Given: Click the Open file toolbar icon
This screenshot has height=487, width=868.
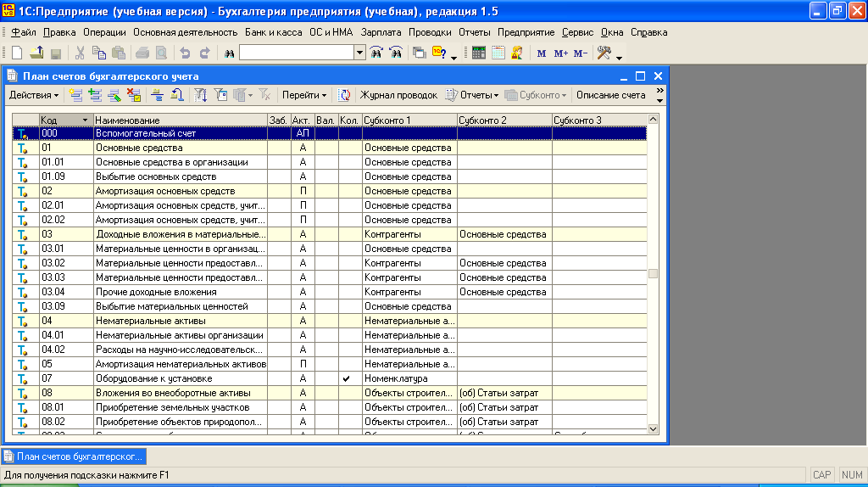Looking at the screenshot, I should 36,53.
